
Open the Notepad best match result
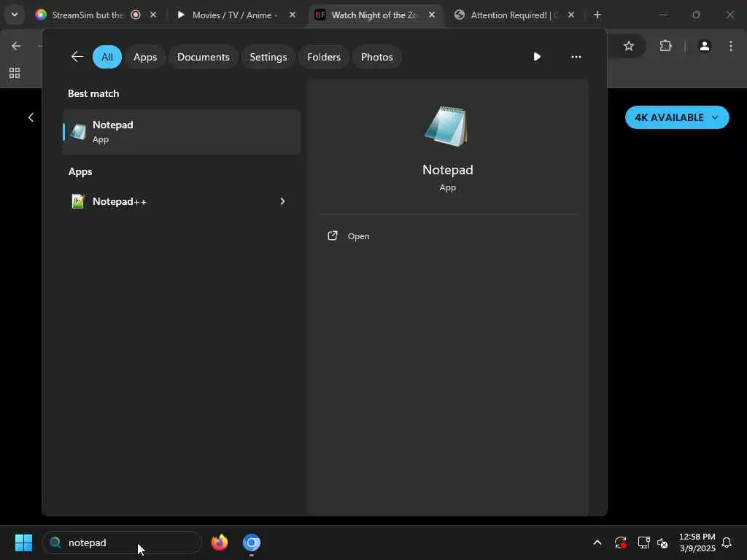[182, 132]
